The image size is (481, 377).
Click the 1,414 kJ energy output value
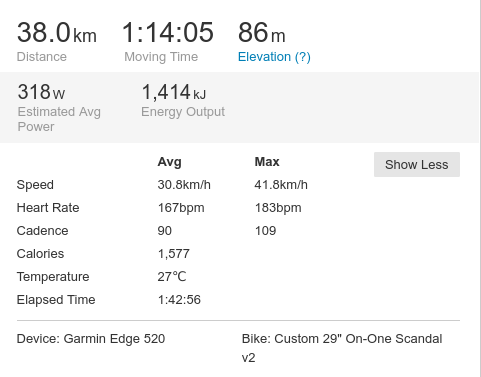tap(174, 92)
